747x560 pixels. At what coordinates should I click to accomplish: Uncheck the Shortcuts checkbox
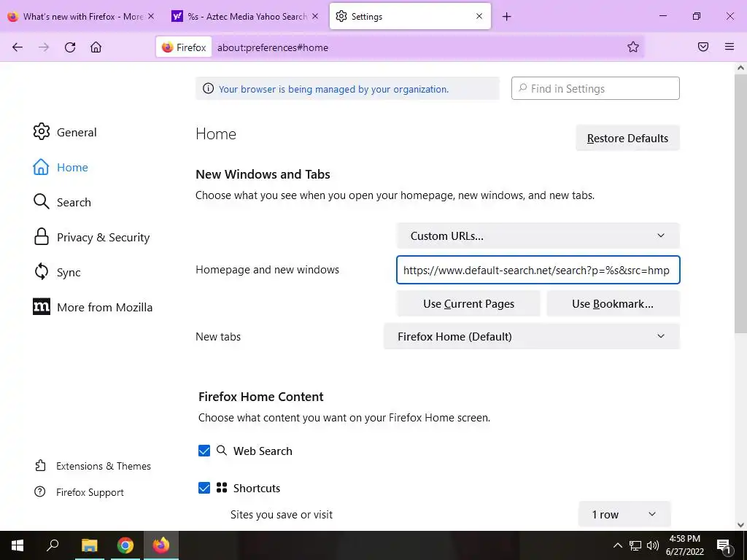tap(204, 488)
